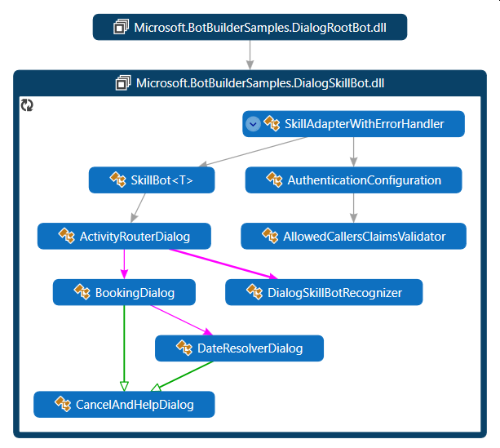The width and height of the screenshot is (500, 448).
Task: Click the class icon on ActivityRouterDialog
Action: [67, 236]
